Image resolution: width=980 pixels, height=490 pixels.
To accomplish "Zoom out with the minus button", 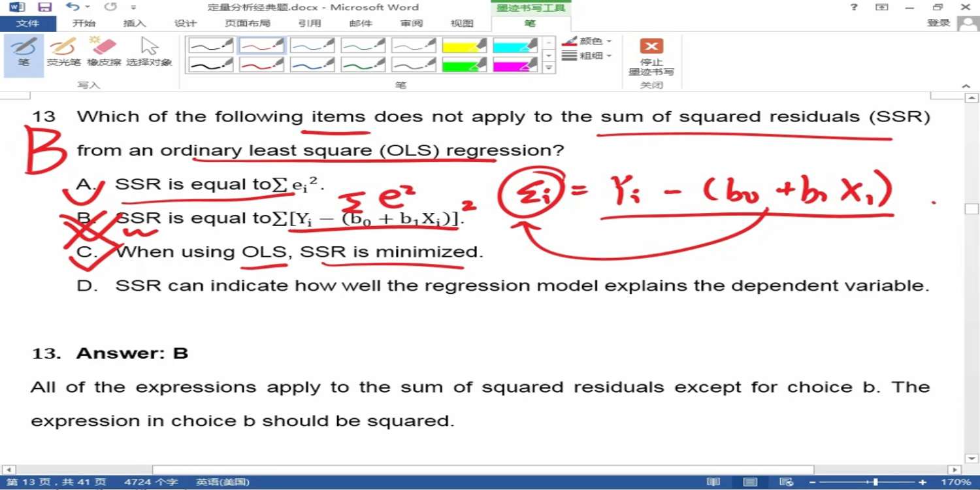I will pyautogui.click(x=813, y=482).
